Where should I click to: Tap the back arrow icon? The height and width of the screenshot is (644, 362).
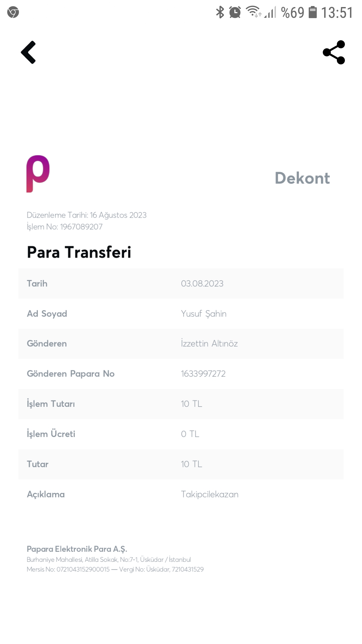[x=29, y=52]
